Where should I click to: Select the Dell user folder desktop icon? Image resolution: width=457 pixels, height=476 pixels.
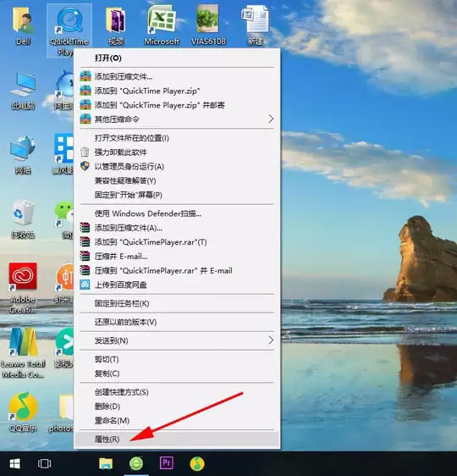pos(23,26)
